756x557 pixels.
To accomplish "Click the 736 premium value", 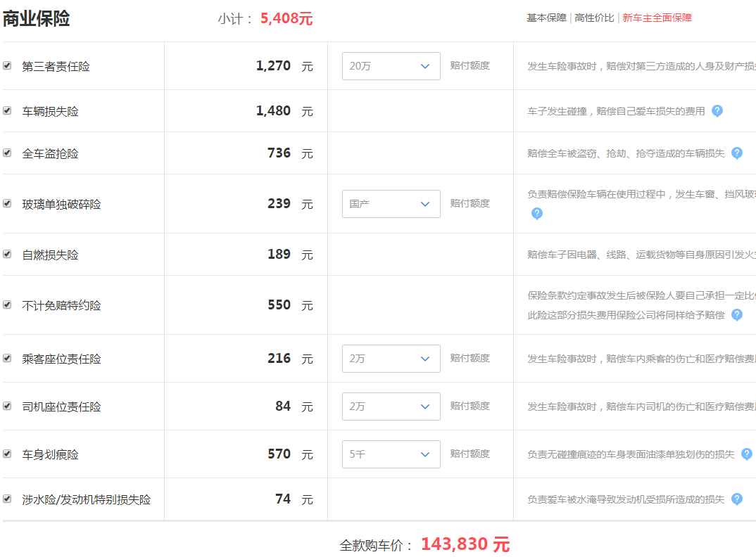I will [279, 153].
